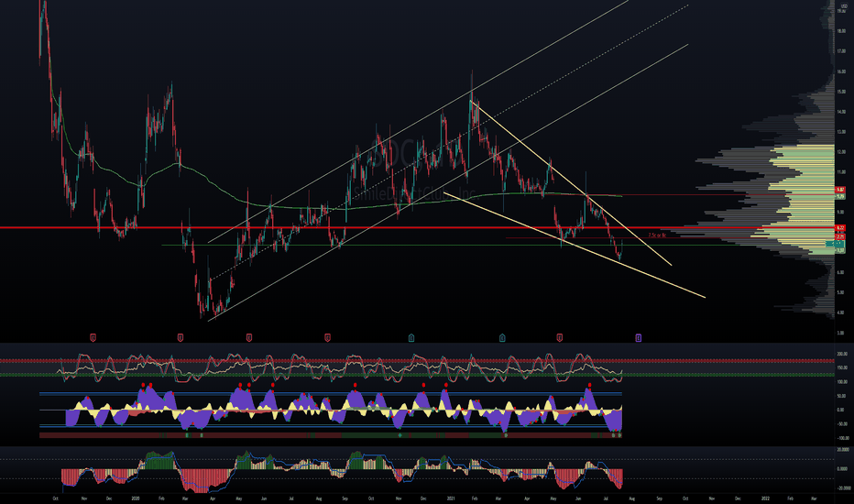Image resolution: width=854 pixels, height=504 pixels.
Task: Click the -100.00 oscillator scale label
Action: (x=842, y=438)
